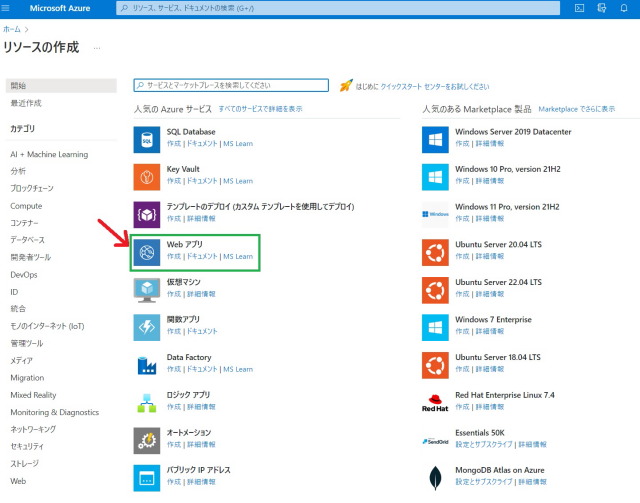The width and height of the screenshot is (640, 503).
Task: Open directories and subscriptions filter icon
Action: (x=602, y=8)
